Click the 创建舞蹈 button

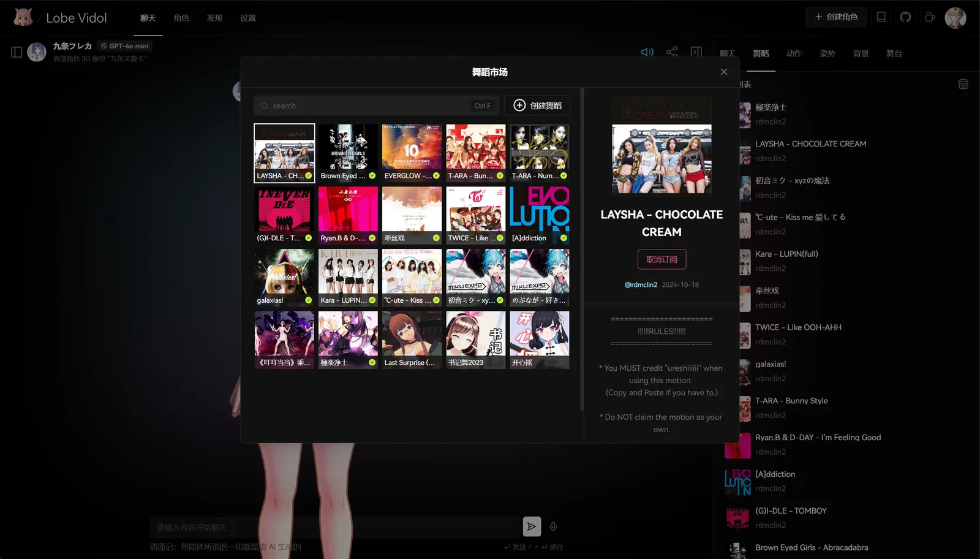coord(537,105)
